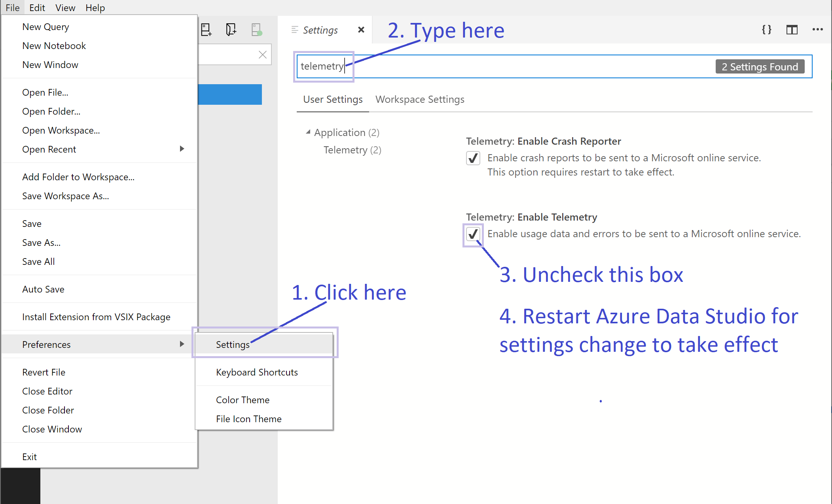
Task: Switch to Workspace Settings tab
Action: pos(420,100)
